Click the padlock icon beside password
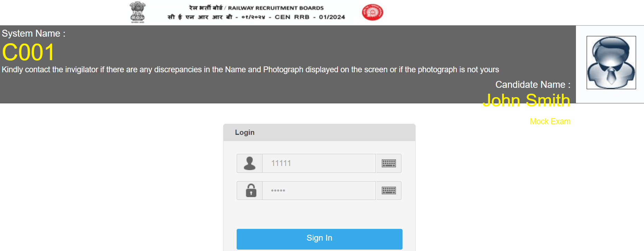The image size is (644, 251). coord(251,190)
